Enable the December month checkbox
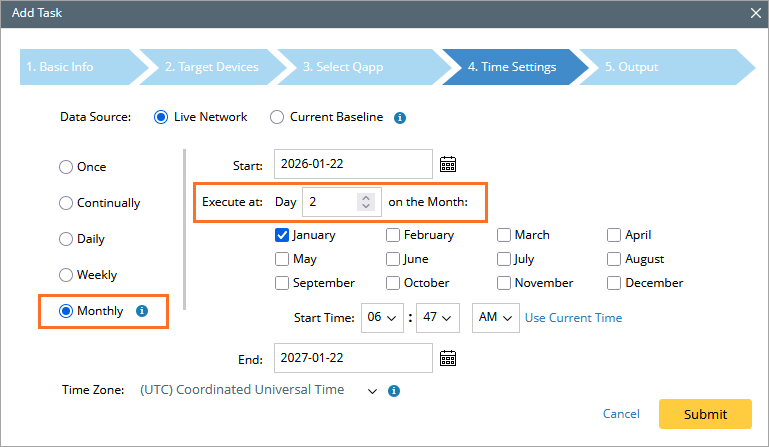This screenshot has width=769, height=447. pos(614,283)
